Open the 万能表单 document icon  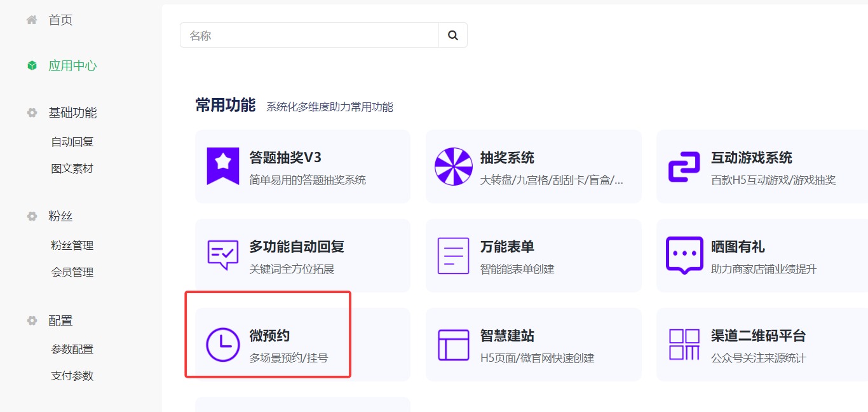(453, 255)
